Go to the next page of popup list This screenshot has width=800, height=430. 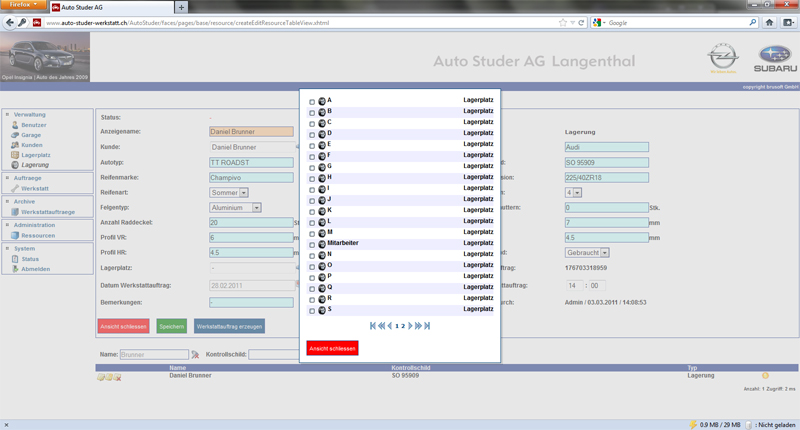(410, 325)
